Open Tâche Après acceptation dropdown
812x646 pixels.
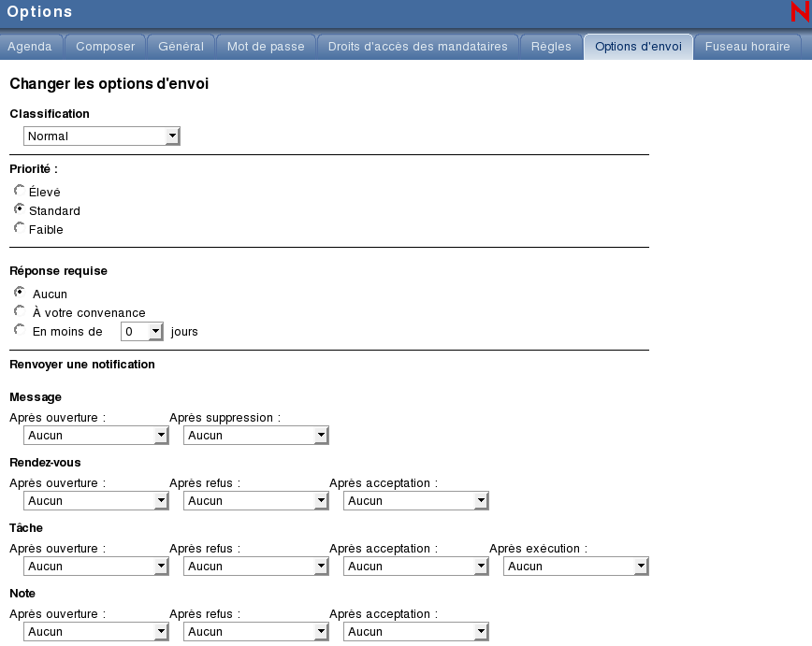pos(416,567)
